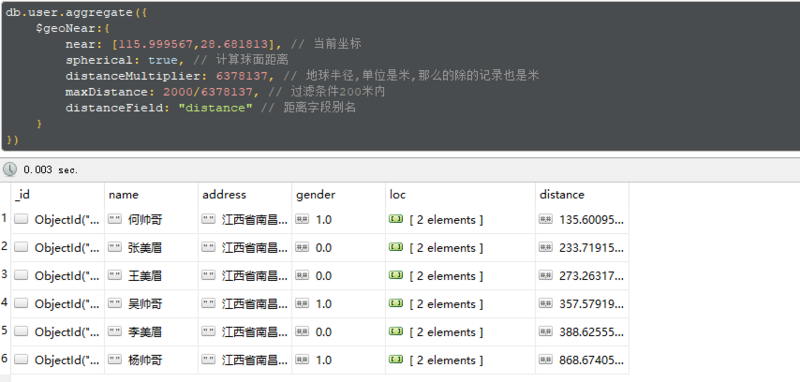Click the distance column header
The image size is (800, 382).
(582, 194)
